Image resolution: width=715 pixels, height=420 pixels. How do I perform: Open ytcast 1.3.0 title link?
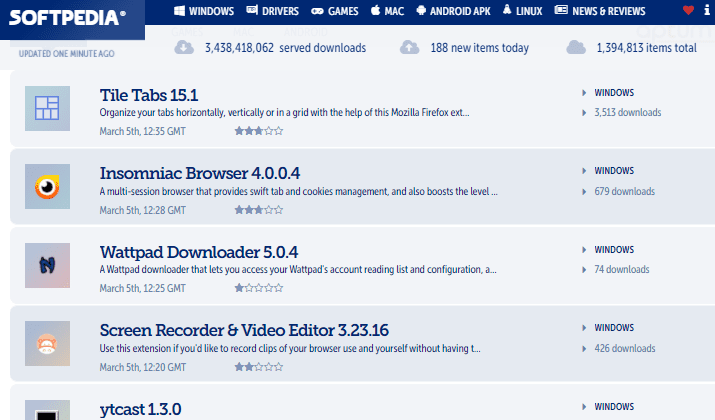(x=140, y=409)
